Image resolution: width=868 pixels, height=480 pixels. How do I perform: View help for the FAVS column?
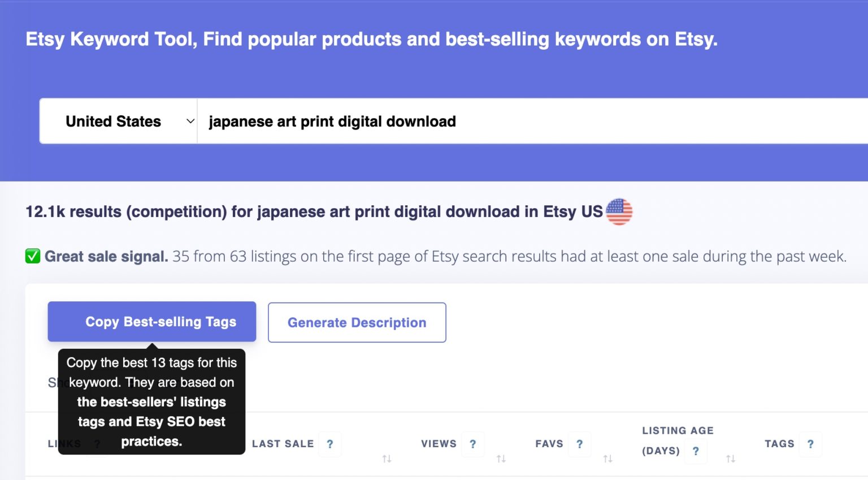pyautogui.click(x=579, y=444)
